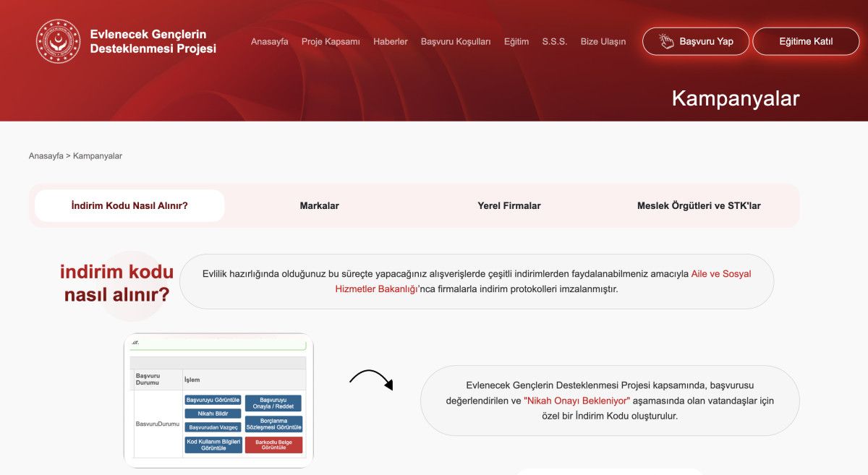
Task: Click Evlenecek Gençlerin Desteklenmesi Projesi title
Action: pos(153,41)
